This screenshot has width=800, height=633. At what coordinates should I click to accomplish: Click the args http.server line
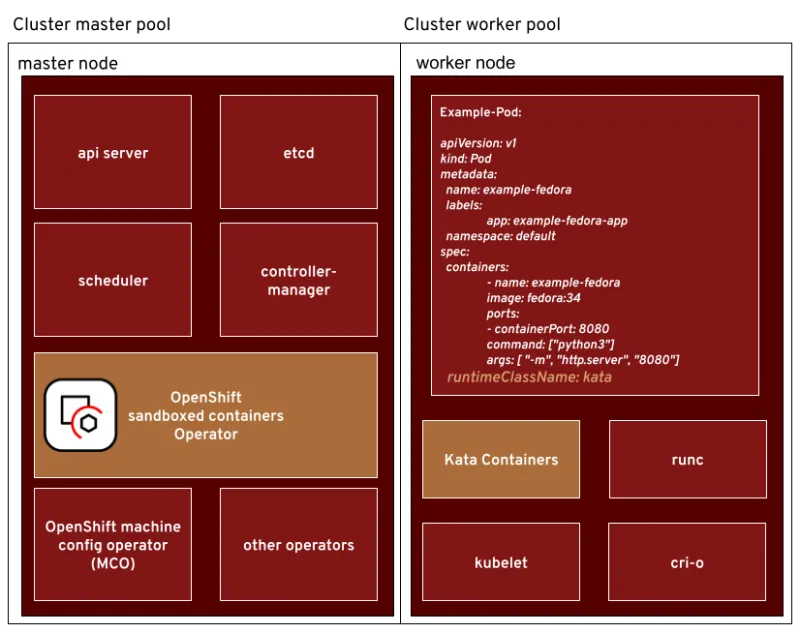[x=583, y=360]
